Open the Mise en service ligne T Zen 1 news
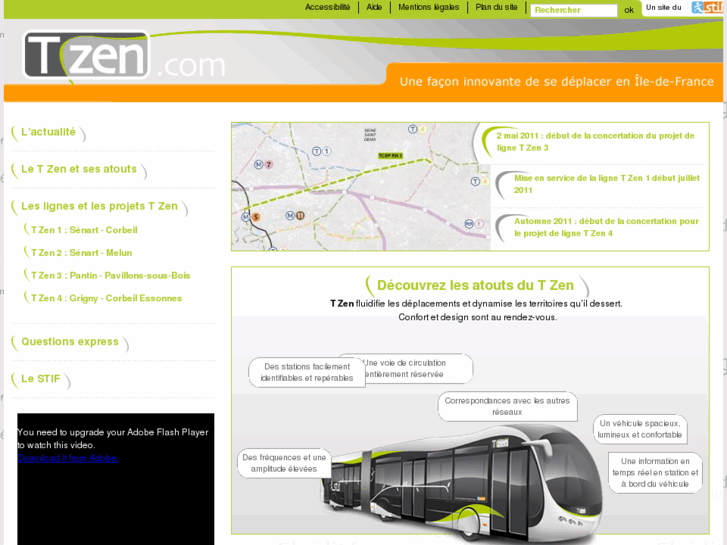The height and width of the screenshot is (545, 727). point(606,184)
